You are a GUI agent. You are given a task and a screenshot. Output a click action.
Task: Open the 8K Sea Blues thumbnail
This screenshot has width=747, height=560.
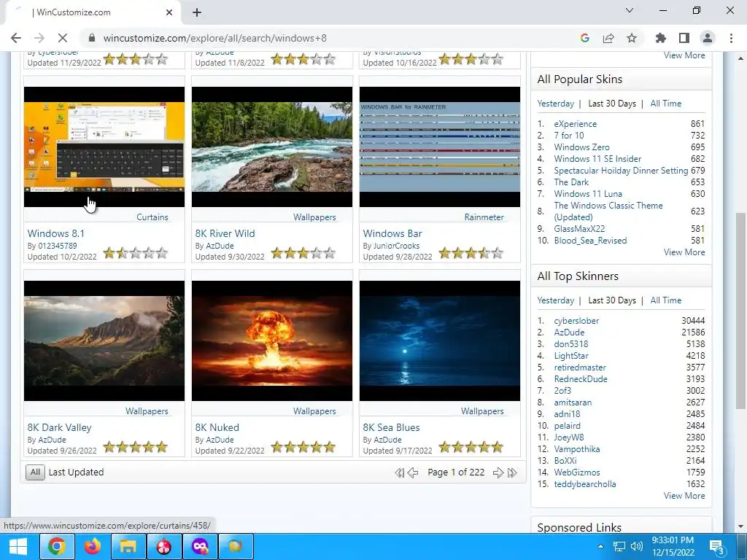440,341
